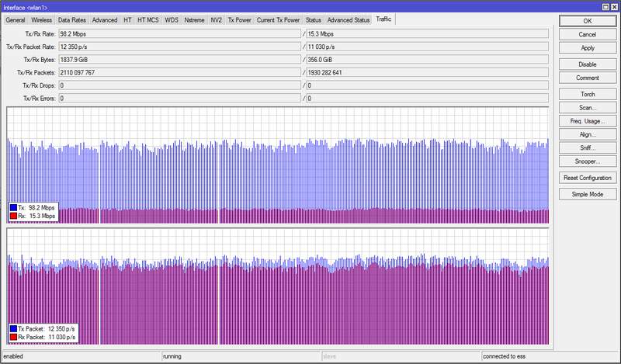Viewport: 621px width, 364px height.
Task: Open the HT tab
Action: point(127,20)
